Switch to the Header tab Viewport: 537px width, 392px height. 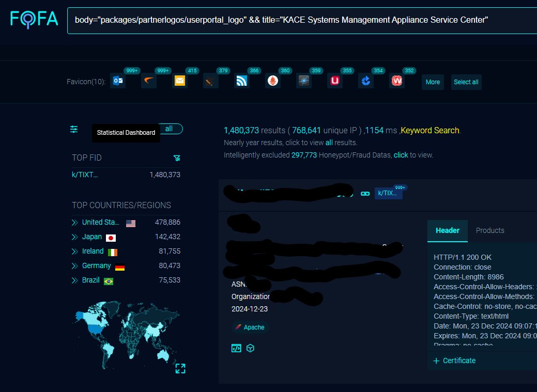447,231
